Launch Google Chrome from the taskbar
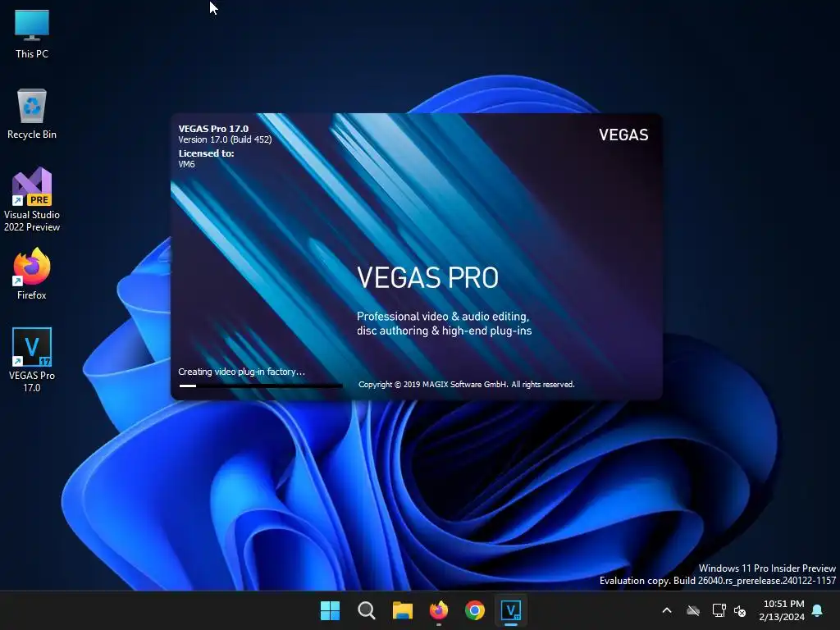 (x=475, y=610)
